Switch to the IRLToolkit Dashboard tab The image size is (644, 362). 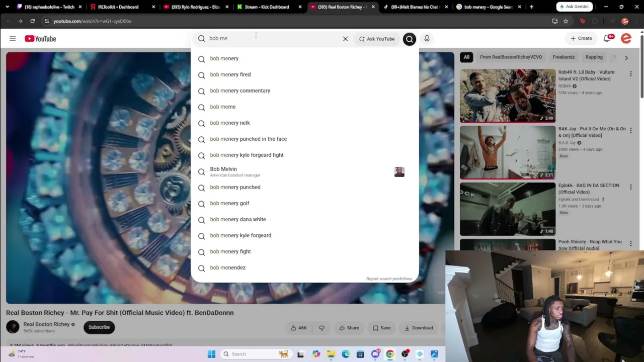122,7
